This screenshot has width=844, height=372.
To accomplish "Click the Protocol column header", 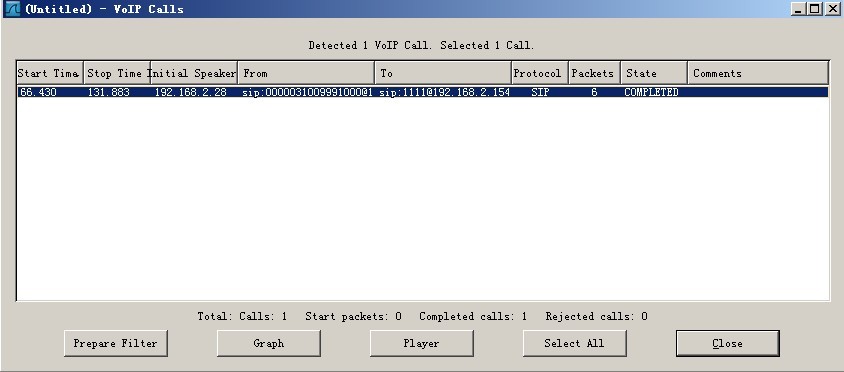I will (x=540, y=73).
